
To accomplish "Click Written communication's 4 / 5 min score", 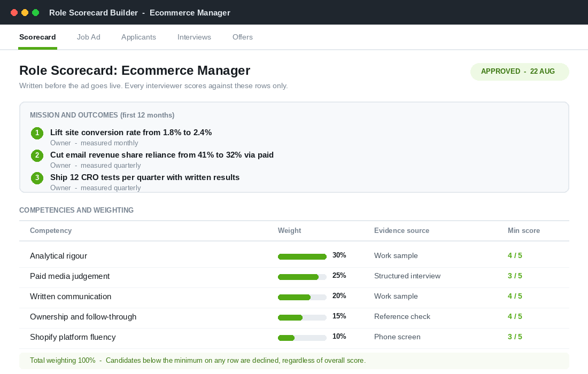I will [515, 296].
